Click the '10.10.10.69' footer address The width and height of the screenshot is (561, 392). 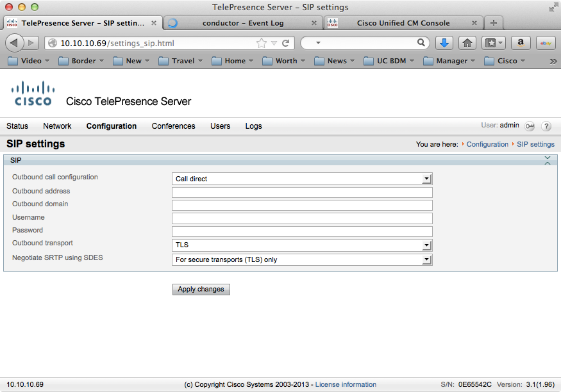25,384
